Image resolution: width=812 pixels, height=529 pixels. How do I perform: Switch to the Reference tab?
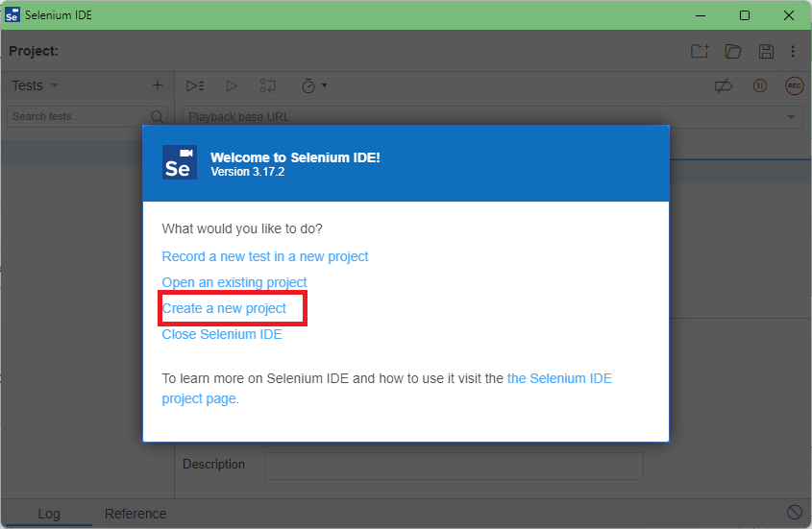135,514
